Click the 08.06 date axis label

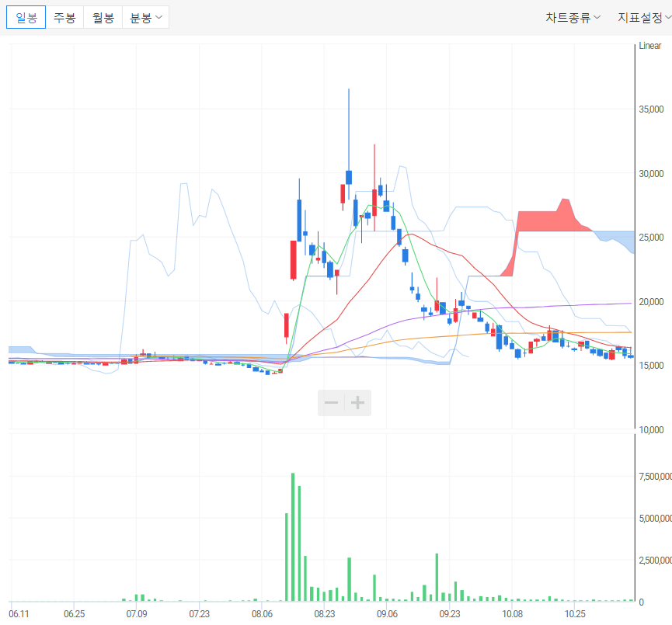coord(262,614)
